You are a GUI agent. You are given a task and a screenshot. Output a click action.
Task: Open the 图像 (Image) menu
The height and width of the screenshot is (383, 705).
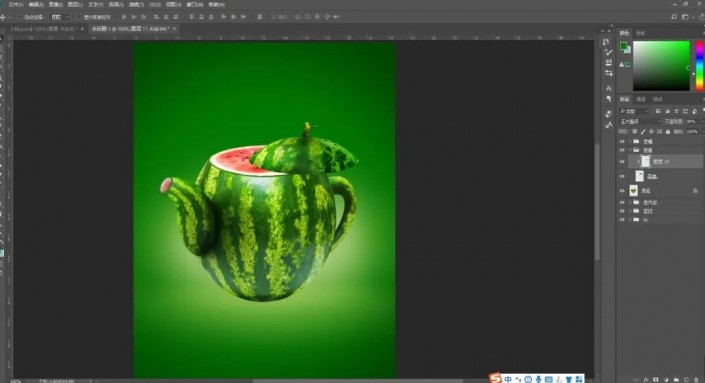click(55, 4)
